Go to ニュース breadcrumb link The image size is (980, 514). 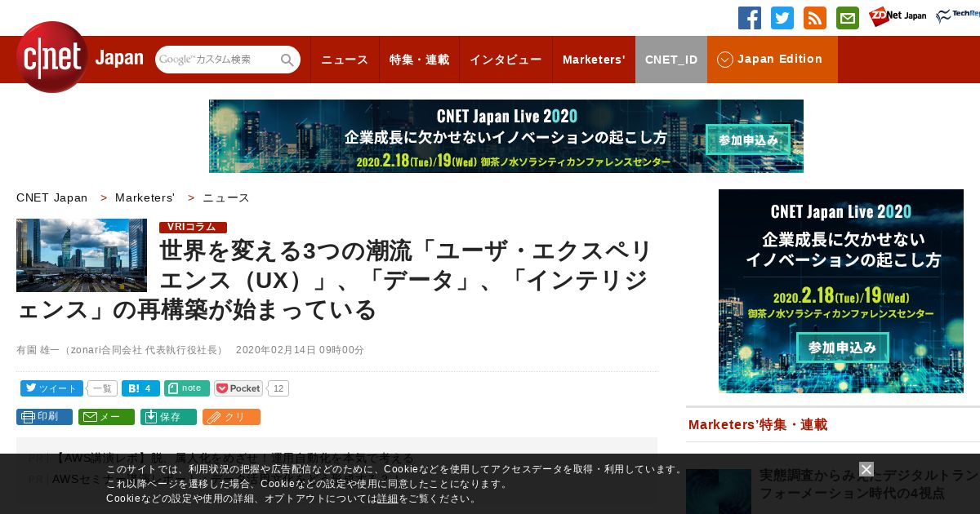pos(226,197)
